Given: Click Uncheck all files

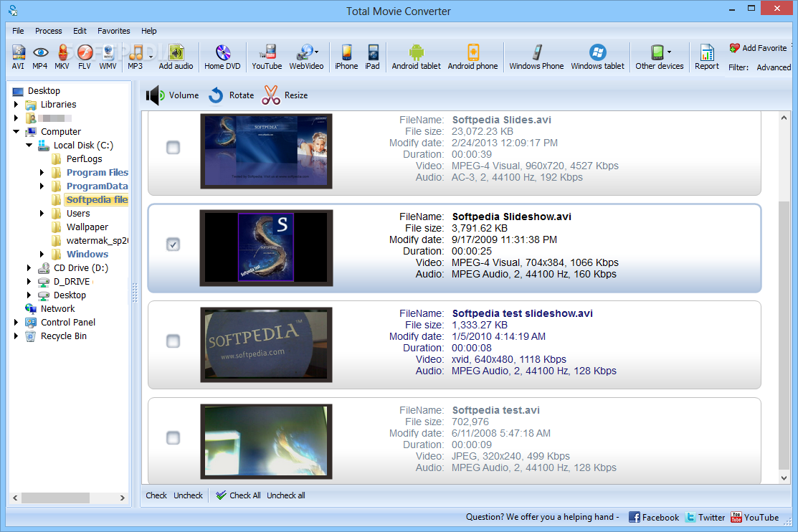Looking at the screenshot, I should click(x=286, y=495).
